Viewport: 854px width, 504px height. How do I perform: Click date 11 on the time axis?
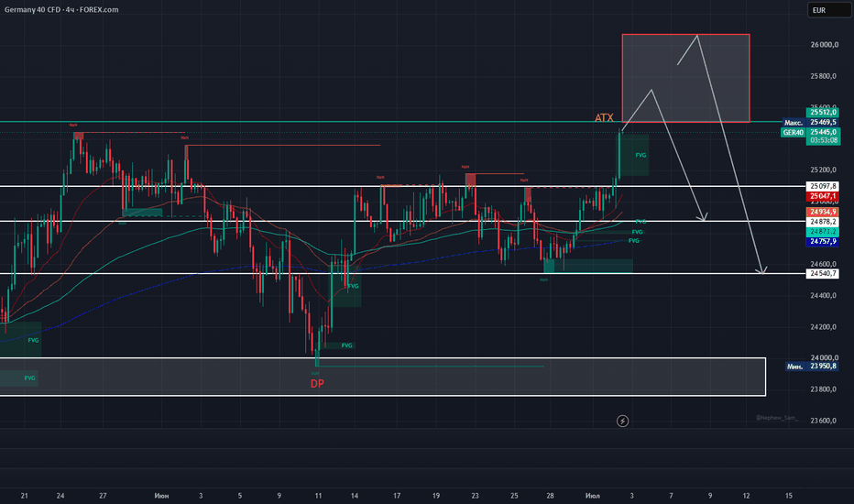pyautogui.click(x=318, y=496)
